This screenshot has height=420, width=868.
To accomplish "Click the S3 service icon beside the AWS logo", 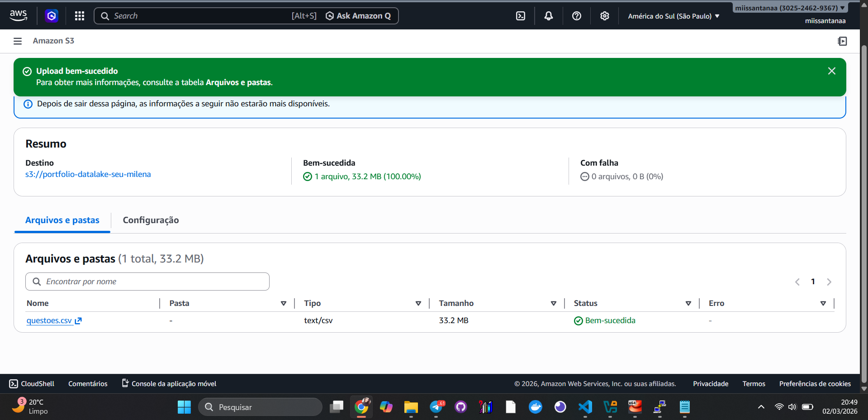I will [51, 15].
